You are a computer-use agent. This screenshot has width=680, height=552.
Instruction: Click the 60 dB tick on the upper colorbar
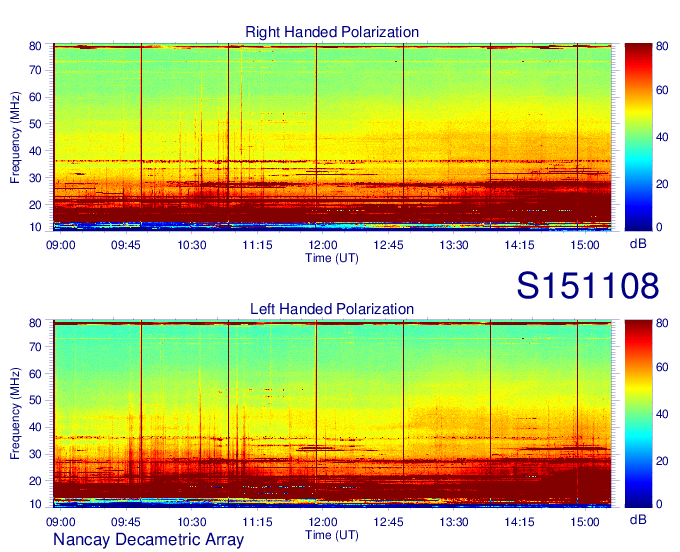662,90
